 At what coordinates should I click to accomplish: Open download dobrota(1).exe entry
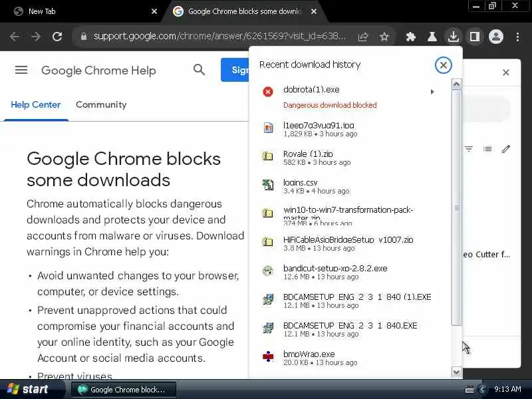tap(350, 96)
